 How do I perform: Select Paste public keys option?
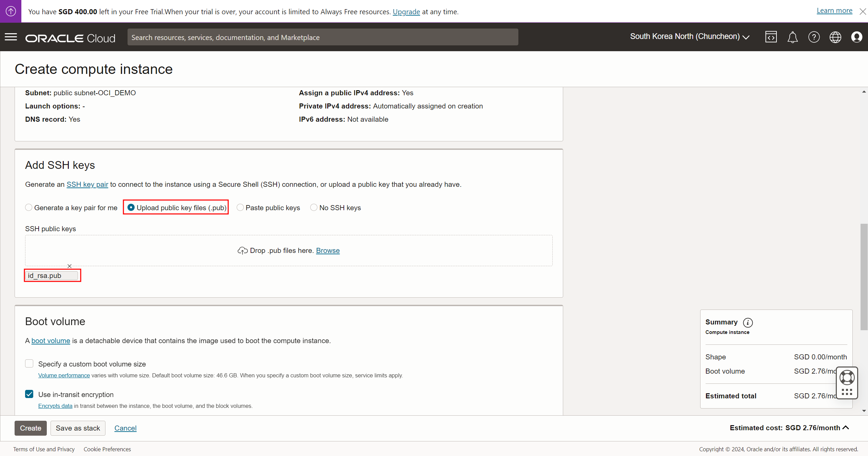click(x=240, y=207)
